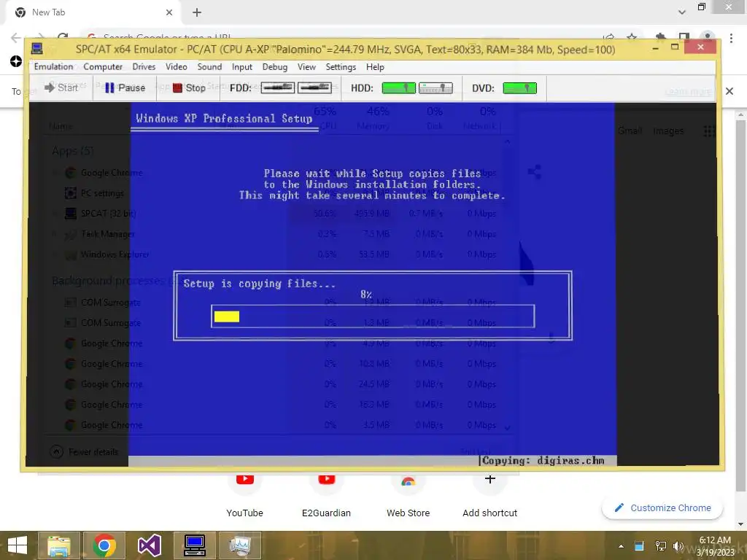Bookmark this page with star icon
This screenshot has height=560, width=747.
tap(632, 37)
